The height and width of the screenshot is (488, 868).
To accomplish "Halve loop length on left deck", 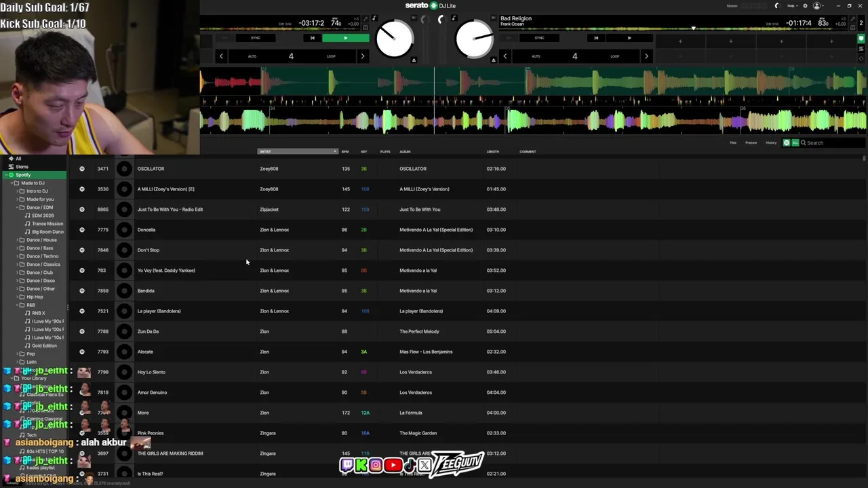I will coord(221,56).
